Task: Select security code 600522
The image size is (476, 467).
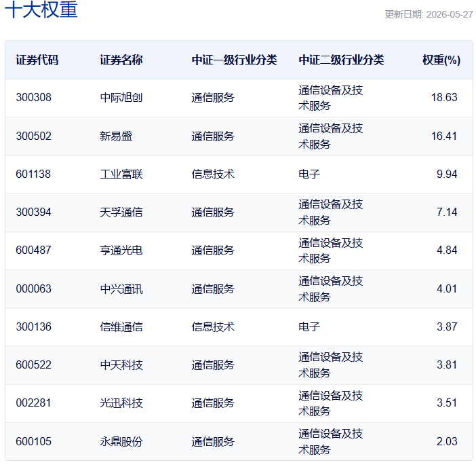Action: click(34, 365)
